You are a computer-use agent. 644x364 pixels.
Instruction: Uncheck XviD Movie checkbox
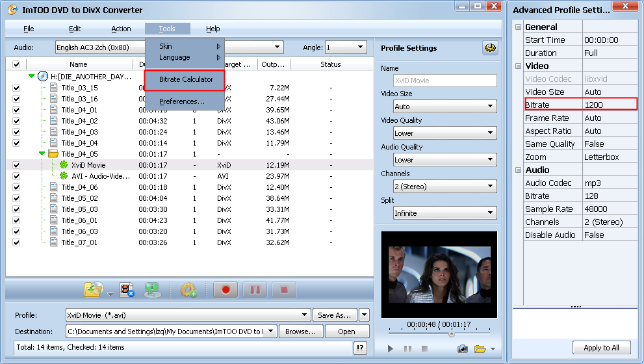click(16, 165)
